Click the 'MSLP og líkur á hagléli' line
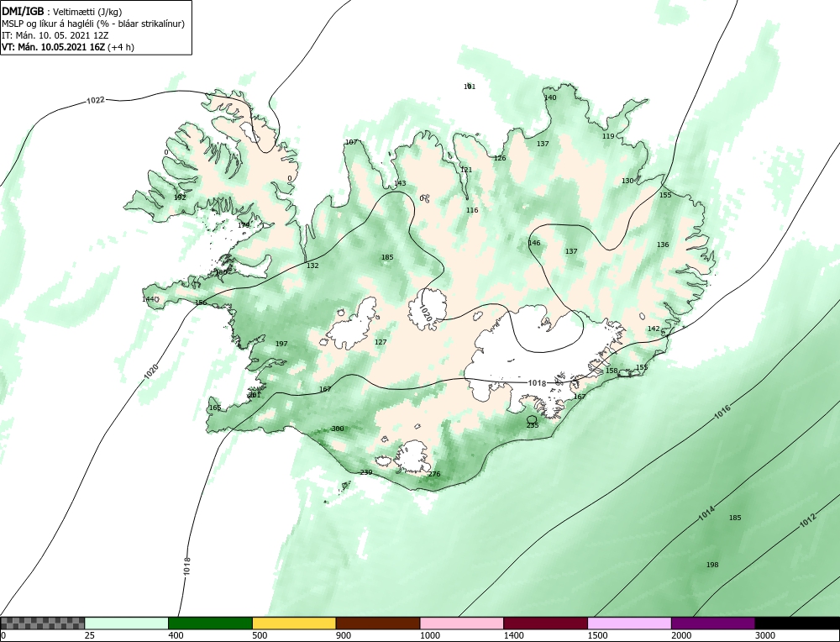Screen dimensions: 840x642 pyautogui.click(x=93, y=24)
